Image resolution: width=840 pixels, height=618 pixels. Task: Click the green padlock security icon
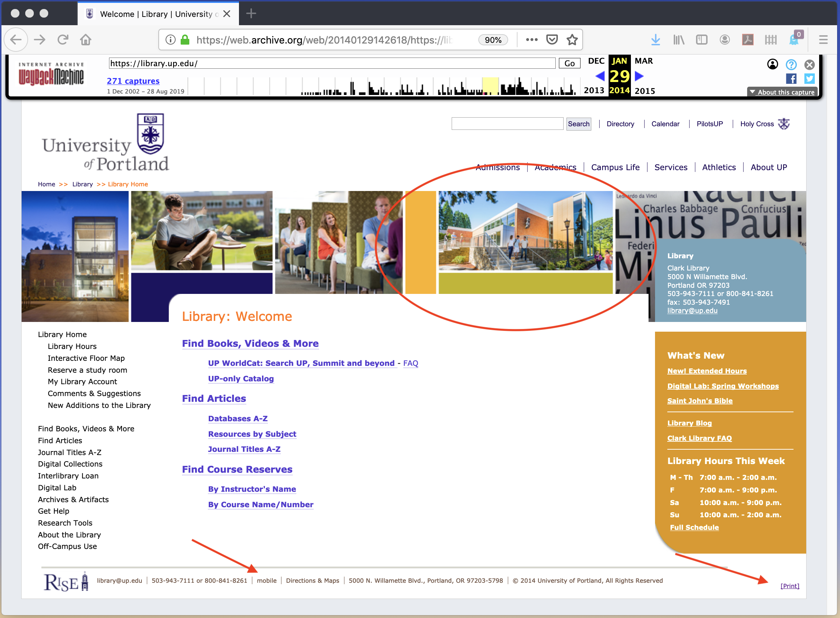(185, 40)
